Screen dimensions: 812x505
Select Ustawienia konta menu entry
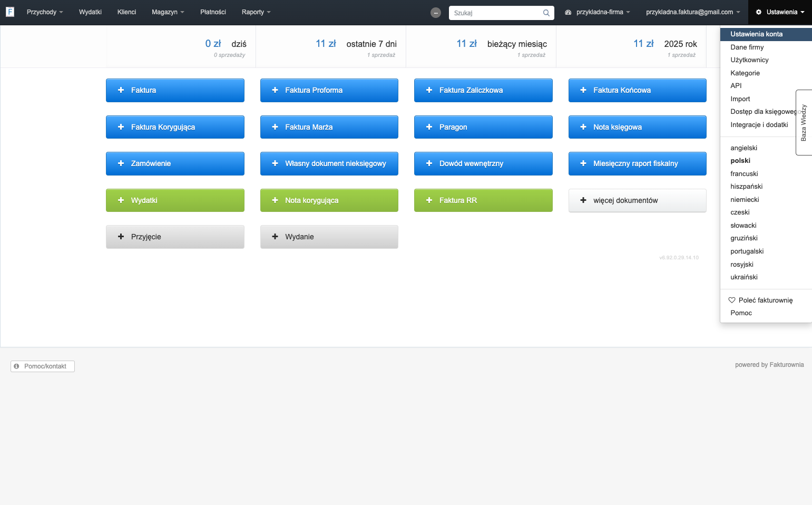point(766,34)
